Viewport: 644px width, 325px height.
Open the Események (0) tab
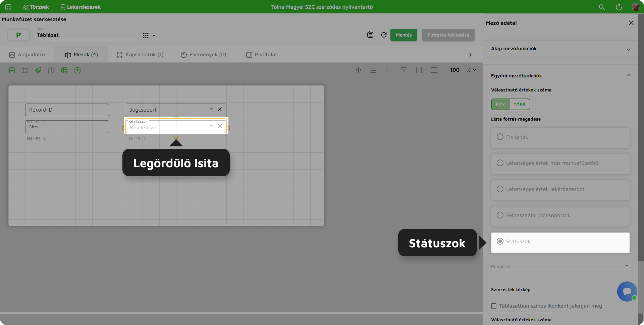[x=204, y=55]
